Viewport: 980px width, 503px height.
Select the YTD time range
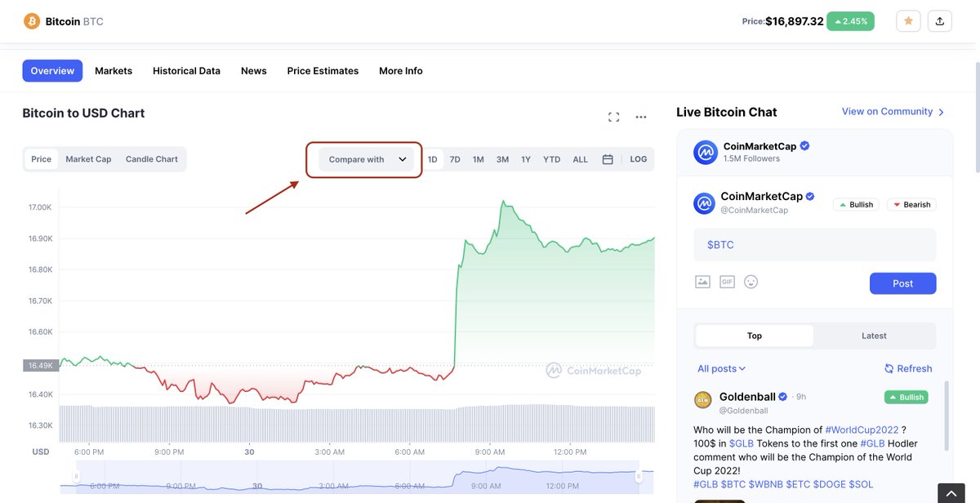(x=552, y=159)
